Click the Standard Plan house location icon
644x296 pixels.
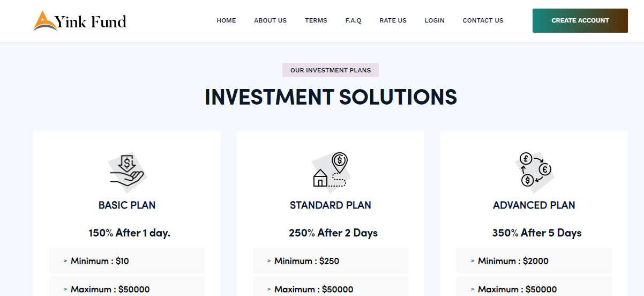pyautogui.click(x=331, y=169)
